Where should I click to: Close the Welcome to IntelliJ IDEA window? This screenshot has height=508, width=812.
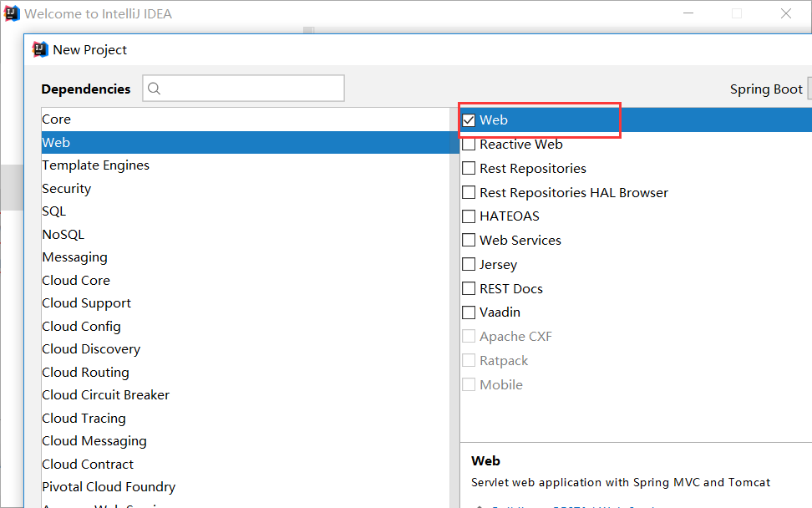point(785,13)
